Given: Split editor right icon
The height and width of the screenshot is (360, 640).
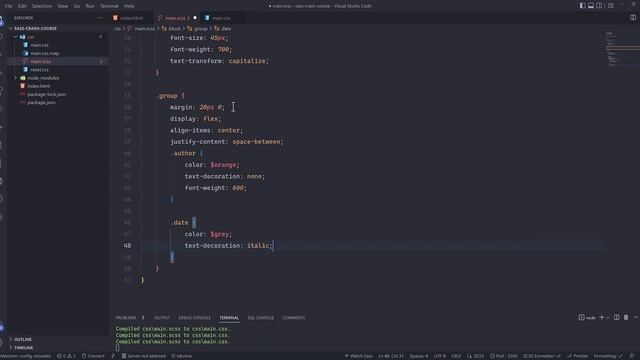Looking at the screenshot, I should coord(633,18).
